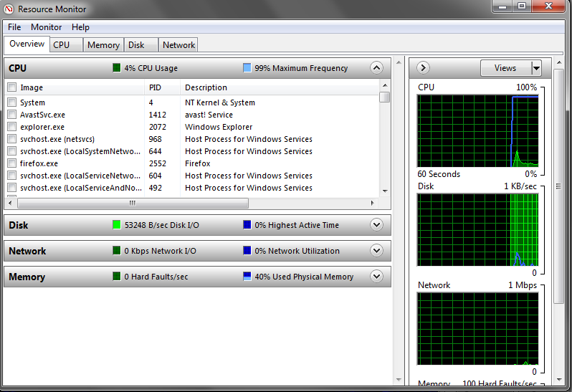The height and width of the screenshot is (392, 572).
Task: Click PID value 2552
Action: point(157,163)
